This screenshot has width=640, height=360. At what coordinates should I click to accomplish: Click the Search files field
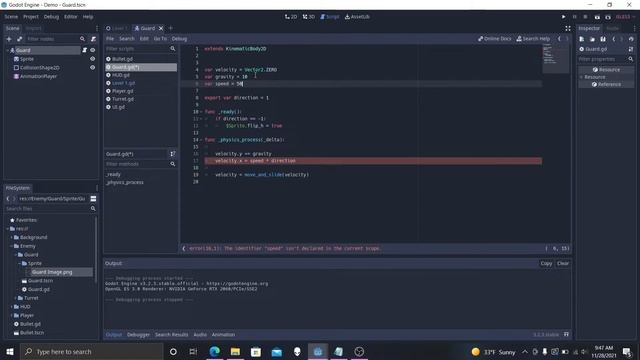click(51, 209)
